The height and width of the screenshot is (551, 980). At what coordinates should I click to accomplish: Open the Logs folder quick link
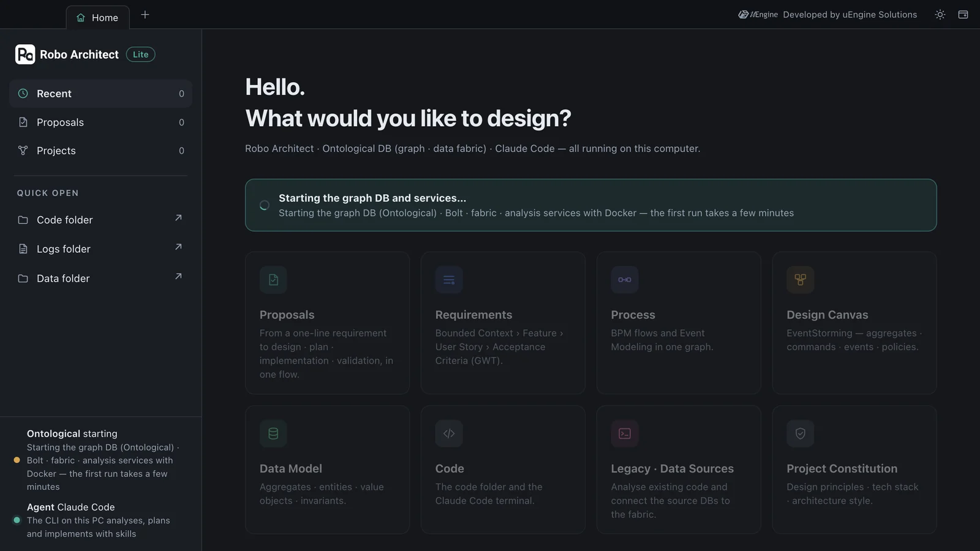100,249
